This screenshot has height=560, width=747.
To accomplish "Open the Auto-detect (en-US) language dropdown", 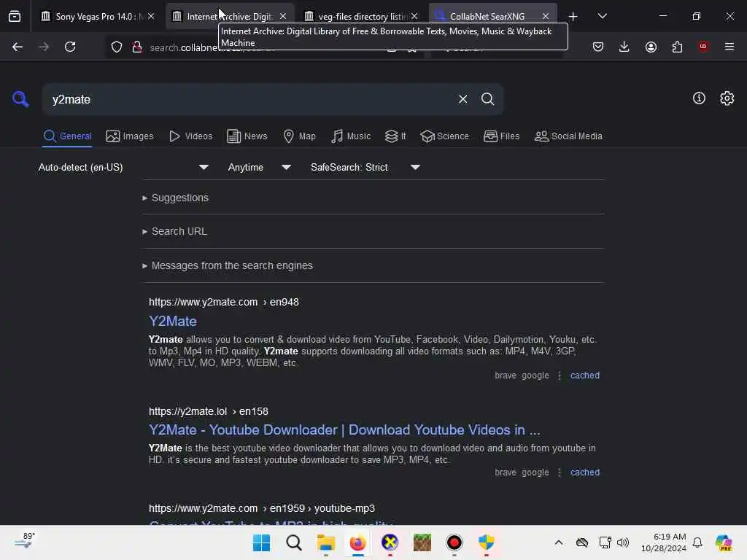I will [x=124, y=167].
